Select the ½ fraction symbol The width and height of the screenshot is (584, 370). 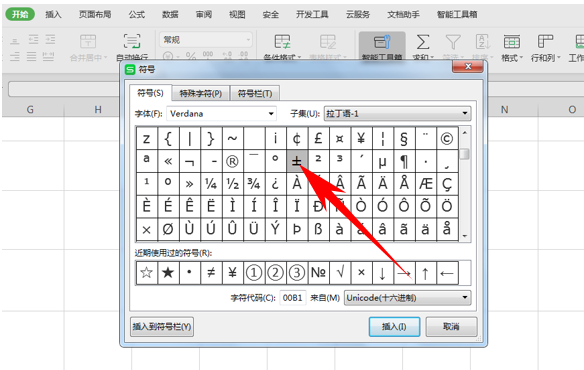click(x=232, y=184)
